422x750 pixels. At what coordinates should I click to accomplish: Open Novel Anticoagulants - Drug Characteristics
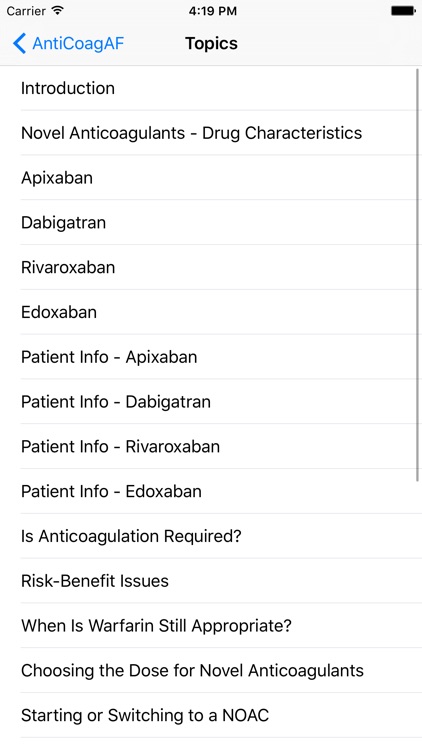211,133
